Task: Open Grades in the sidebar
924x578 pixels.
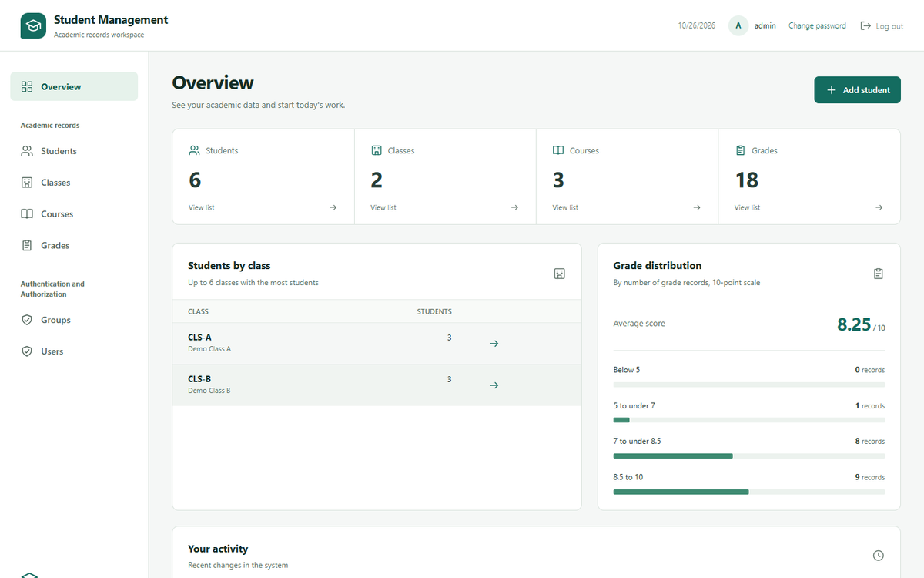Action: pos(74,246)
